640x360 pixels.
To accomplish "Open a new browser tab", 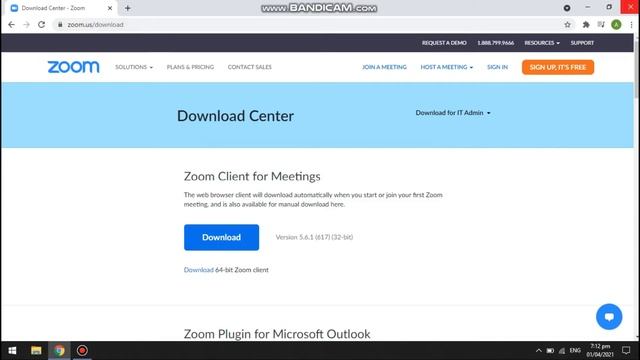I will coord(128,8).
